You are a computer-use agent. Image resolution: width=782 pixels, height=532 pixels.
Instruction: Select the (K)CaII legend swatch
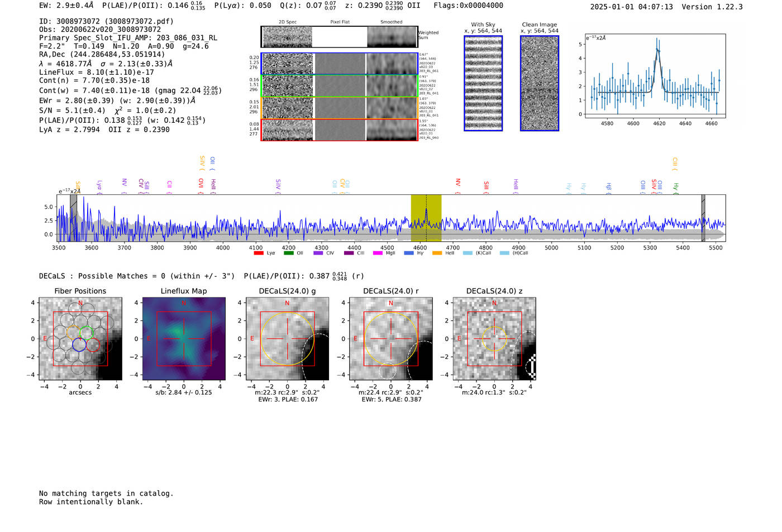[x=468, y=253]
